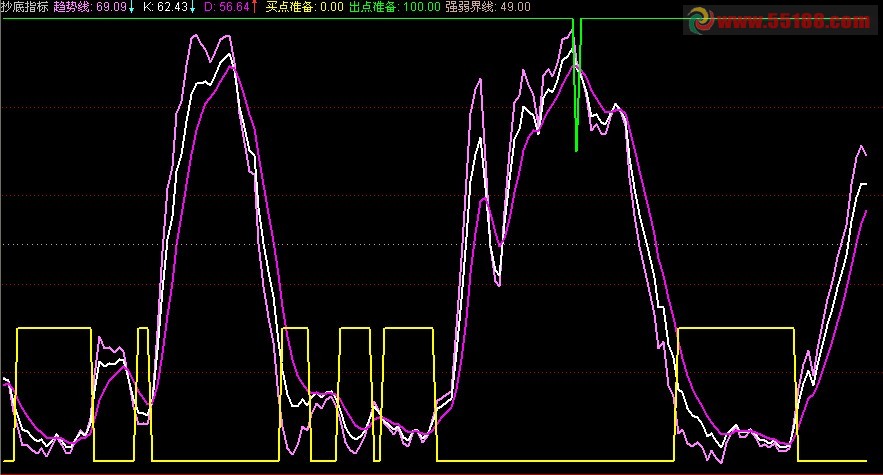Click the D: 56.64 value label
Viewport: 883px width, 475px height.
[x=226, y=7]
